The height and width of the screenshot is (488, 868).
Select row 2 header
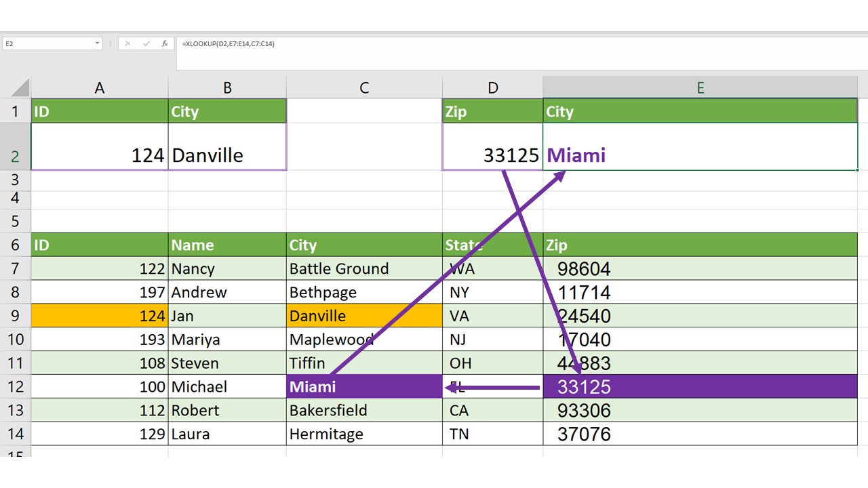click(x=15, y=146)
